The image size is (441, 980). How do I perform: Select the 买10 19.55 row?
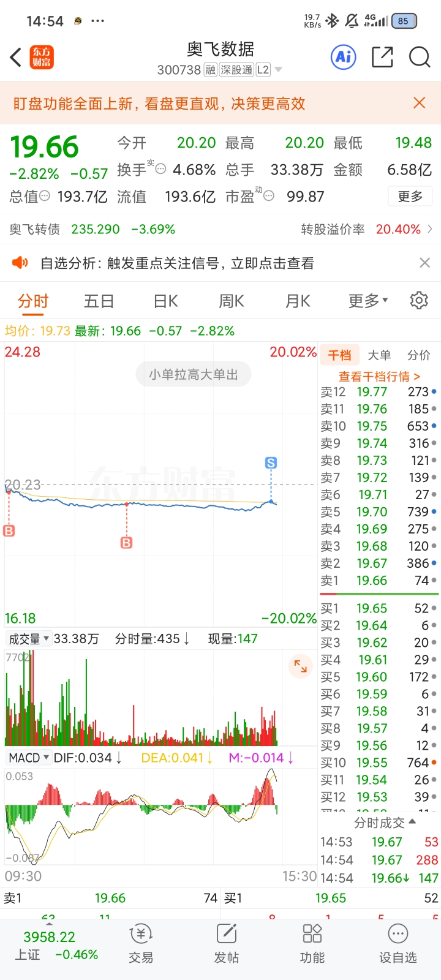pos(379,763)
